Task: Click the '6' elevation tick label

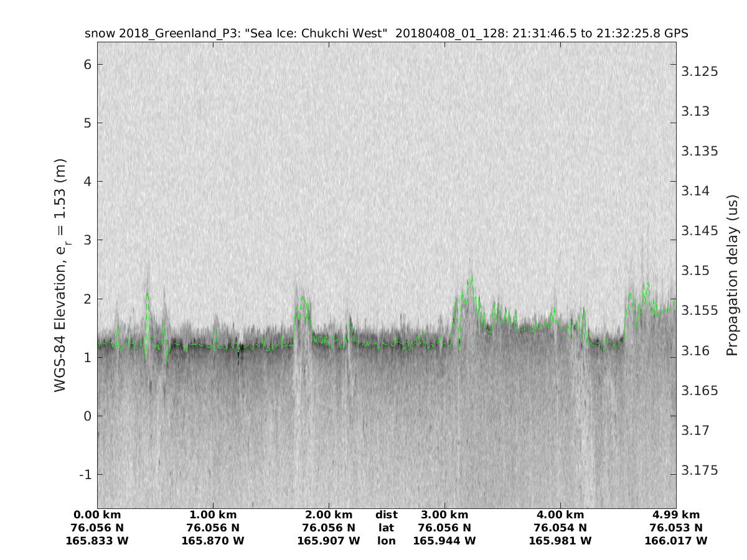Action: coord(88,65)
